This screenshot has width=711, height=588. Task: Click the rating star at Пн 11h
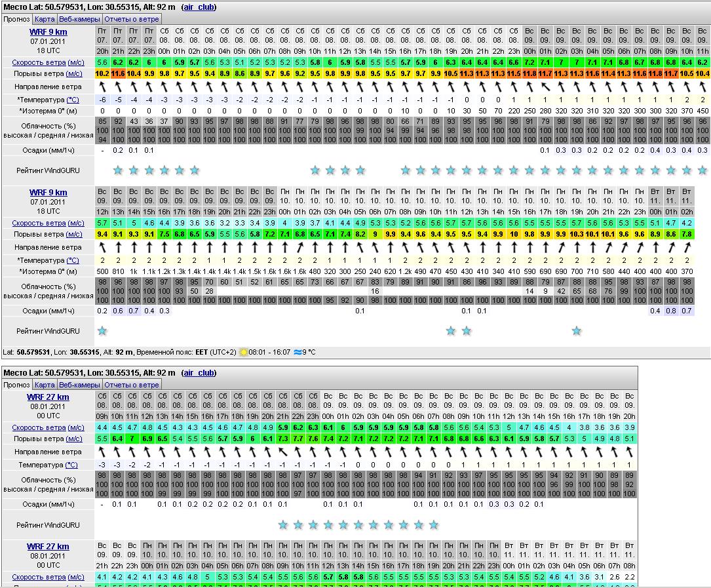(x=451, y=331)
